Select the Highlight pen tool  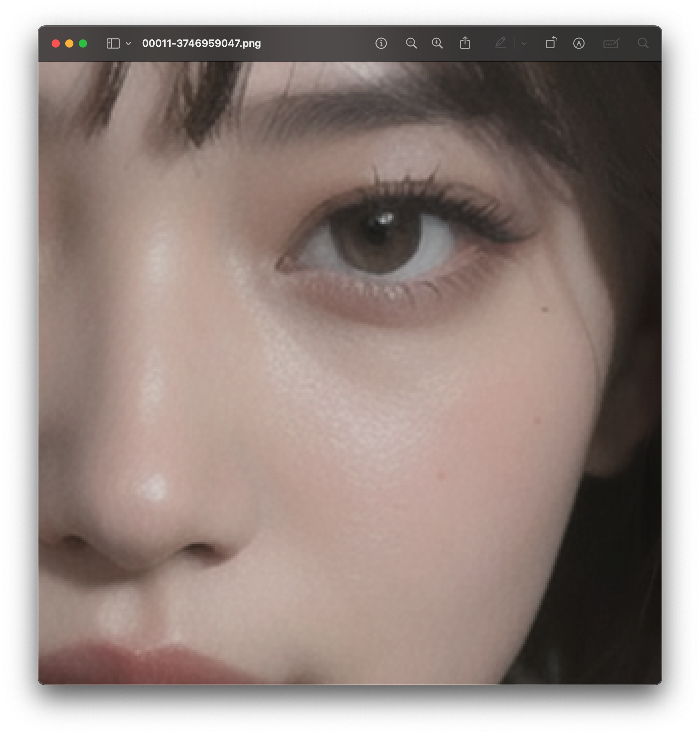pos(501,43)
